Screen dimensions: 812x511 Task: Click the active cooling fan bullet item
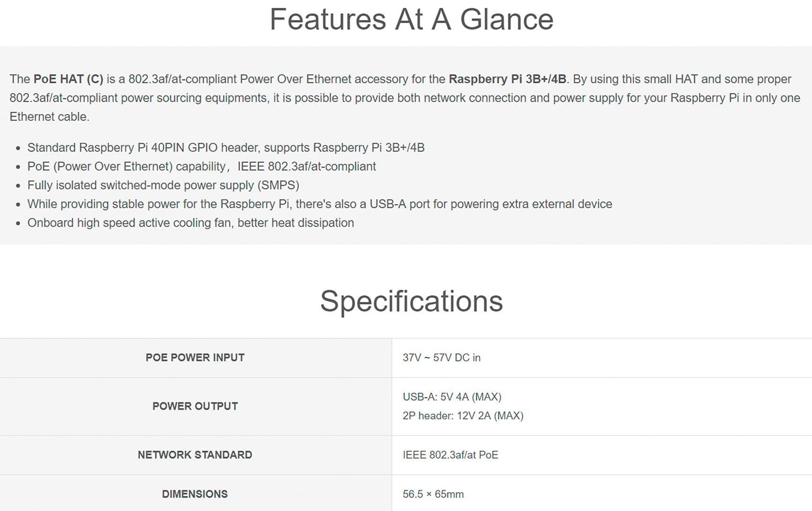tap(191, 223)
